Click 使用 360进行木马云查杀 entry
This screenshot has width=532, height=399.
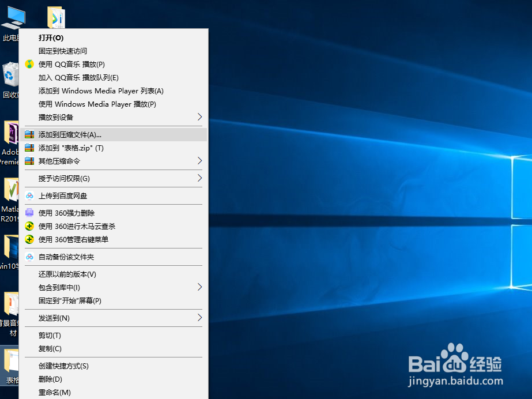[114, 226]
